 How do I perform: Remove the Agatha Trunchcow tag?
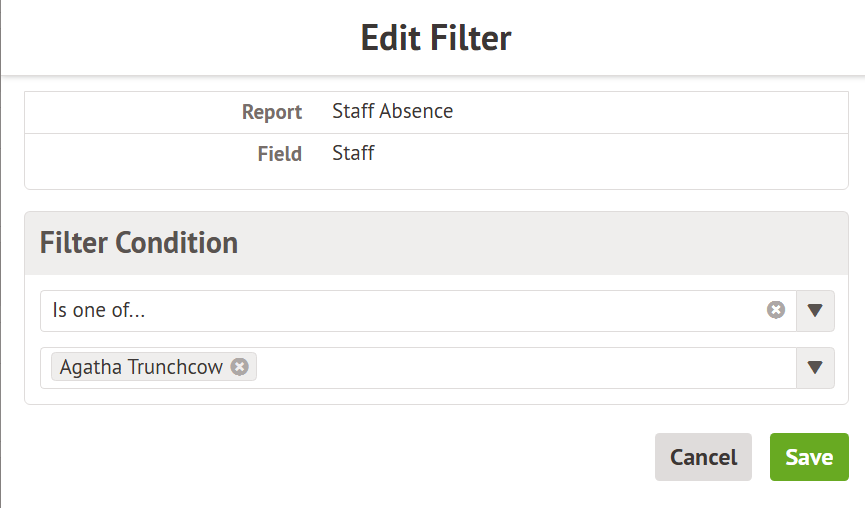pos(239,367)
